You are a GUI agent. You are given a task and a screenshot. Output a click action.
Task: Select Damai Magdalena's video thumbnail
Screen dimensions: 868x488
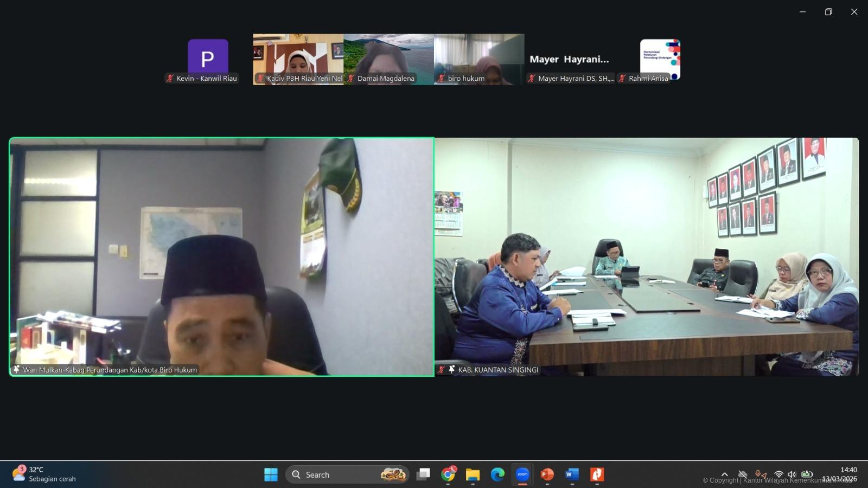(388, 59)
